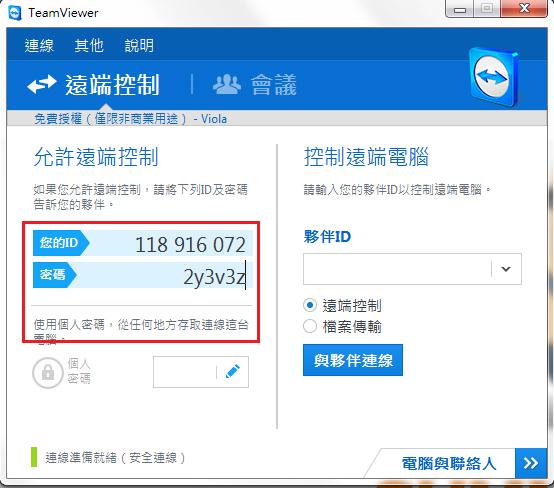Click the green connection status indicator
Viewport: 554px width, 488px height.
(34, 457)
